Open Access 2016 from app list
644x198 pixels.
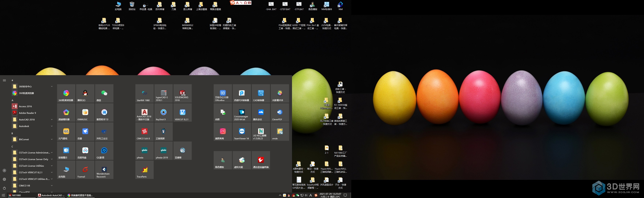[x=33, y=106]
